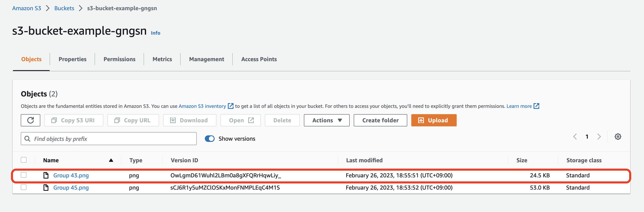Click the Info link beside bucket name
644x212 pixels.
[155, 33]
